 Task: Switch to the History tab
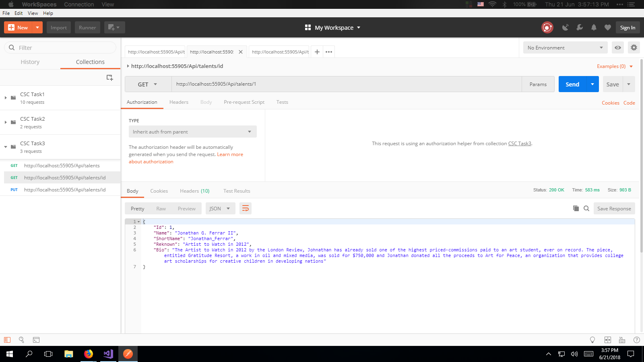point(30,62)
